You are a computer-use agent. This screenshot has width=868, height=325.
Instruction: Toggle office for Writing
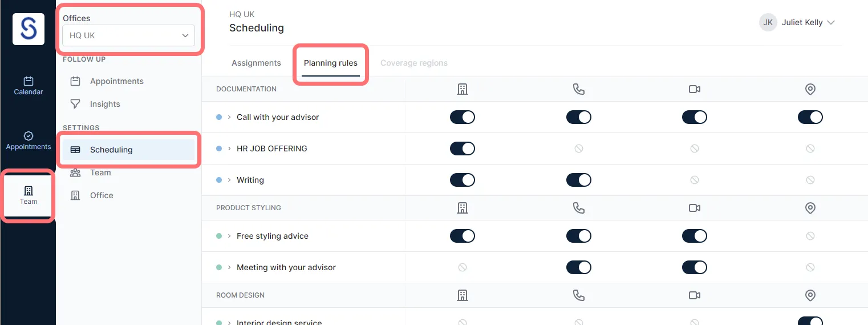pyautogui.click(x=463, y=180)
